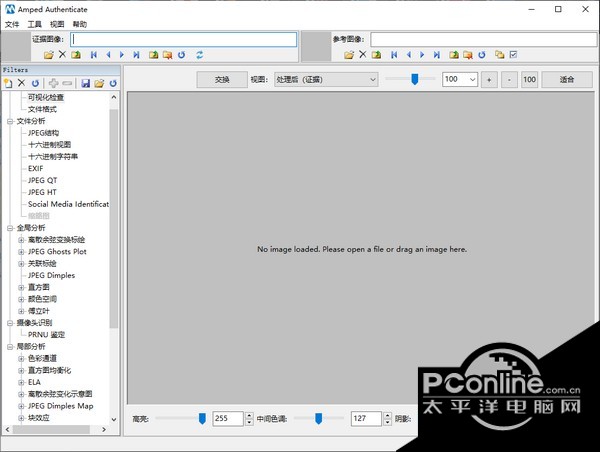Click the 中间色调 midtone slider handle
The image size is (600, 452).
pyautogui.click(x=318, y=419)
